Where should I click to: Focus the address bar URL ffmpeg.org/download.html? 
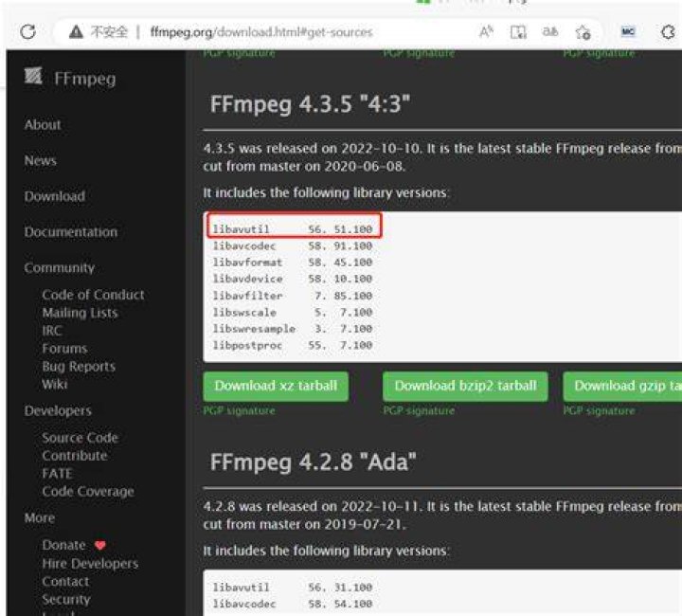261,32
